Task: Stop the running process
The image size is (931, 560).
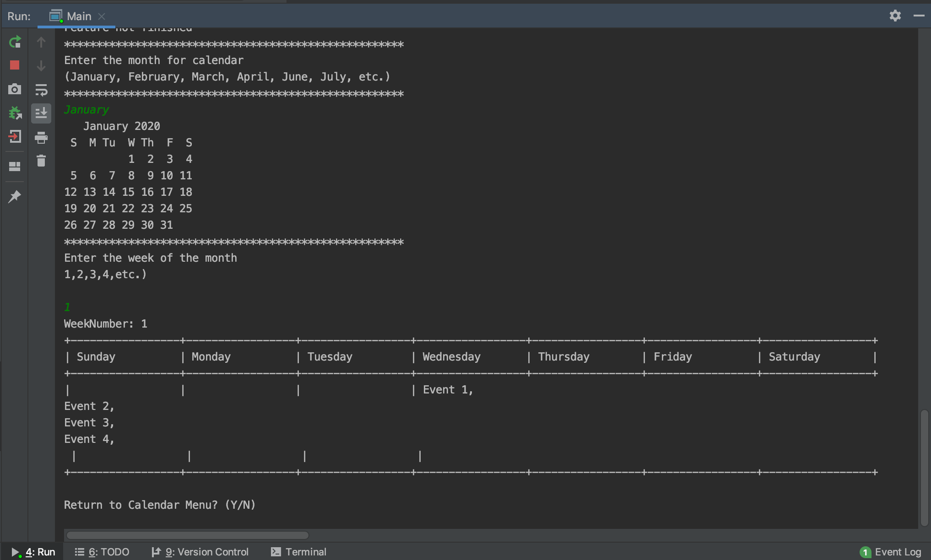Action: click(15, 65)
